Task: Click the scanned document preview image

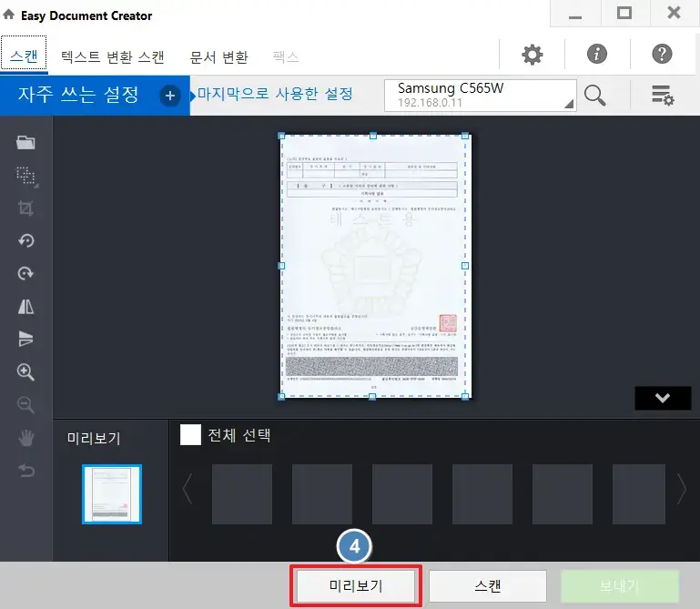Action: point(375,266)
